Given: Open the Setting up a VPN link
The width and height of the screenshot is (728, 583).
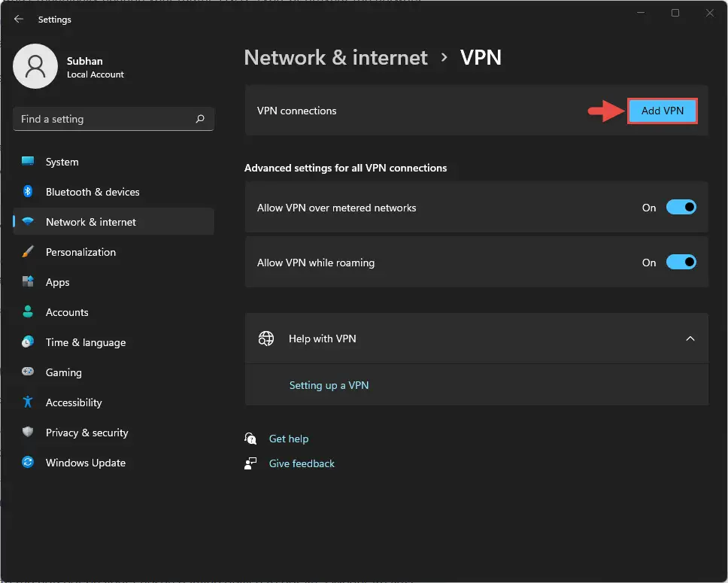Looking at the screenshot, I should click(329, 385).
